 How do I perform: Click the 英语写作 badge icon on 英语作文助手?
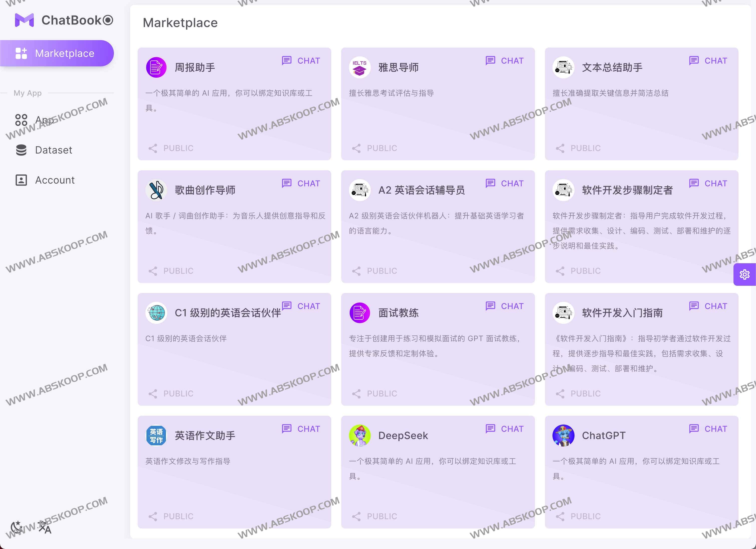(x=156, y=435)
